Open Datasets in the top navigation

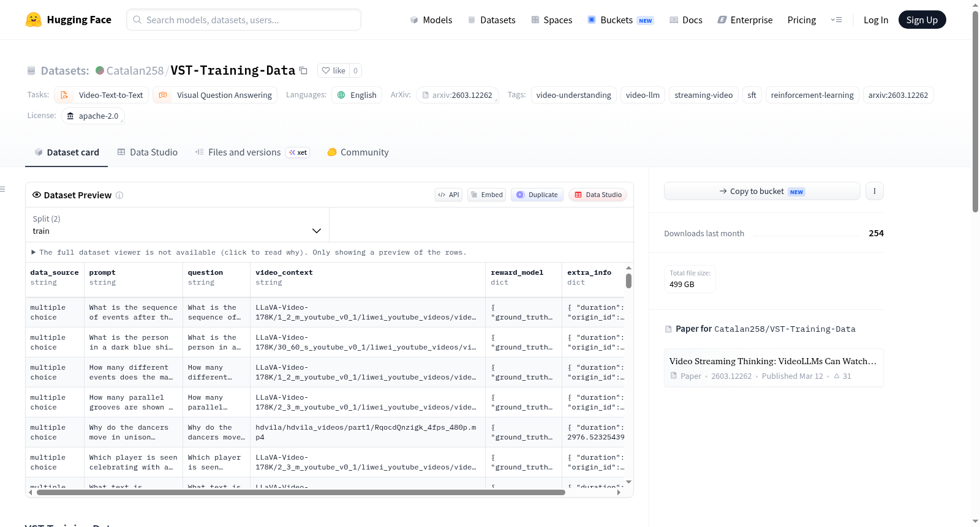[x=491, y=20]
